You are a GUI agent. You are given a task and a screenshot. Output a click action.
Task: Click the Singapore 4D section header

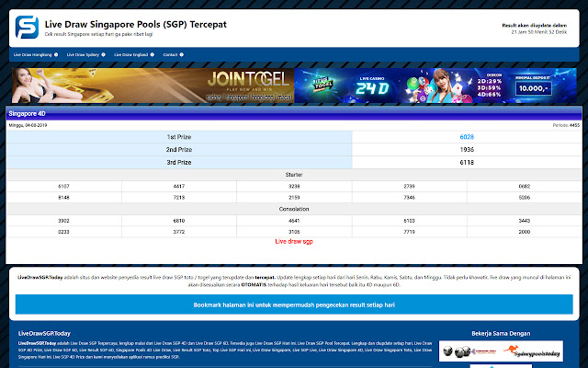pyautogui.click(x=294, y=113)
